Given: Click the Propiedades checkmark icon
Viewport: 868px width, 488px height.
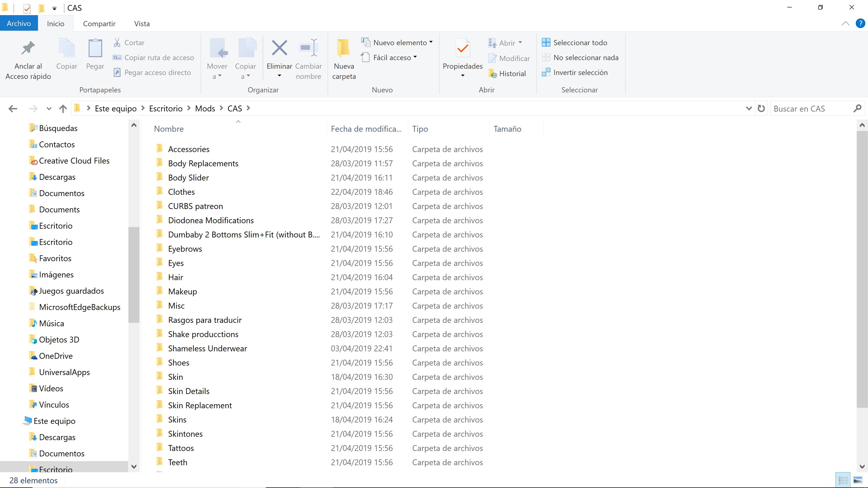Looking at the screenshot, I should (463, 48).
